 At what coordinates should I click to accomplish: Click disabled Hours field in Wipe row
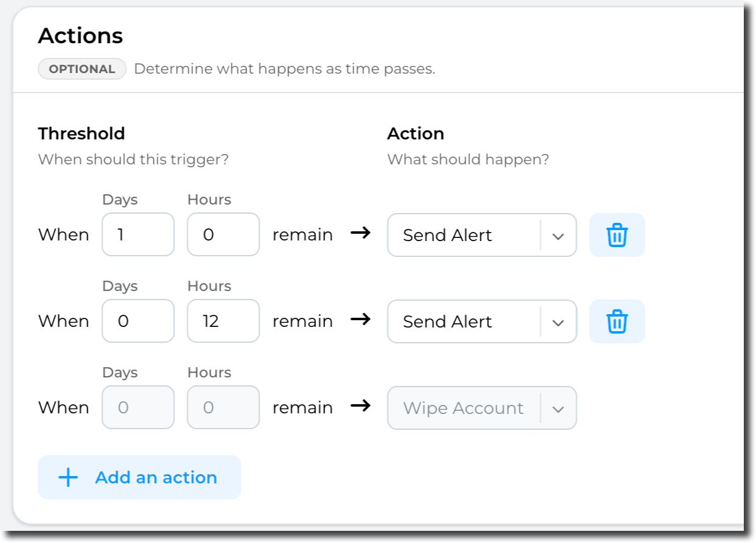coord(223,408)
